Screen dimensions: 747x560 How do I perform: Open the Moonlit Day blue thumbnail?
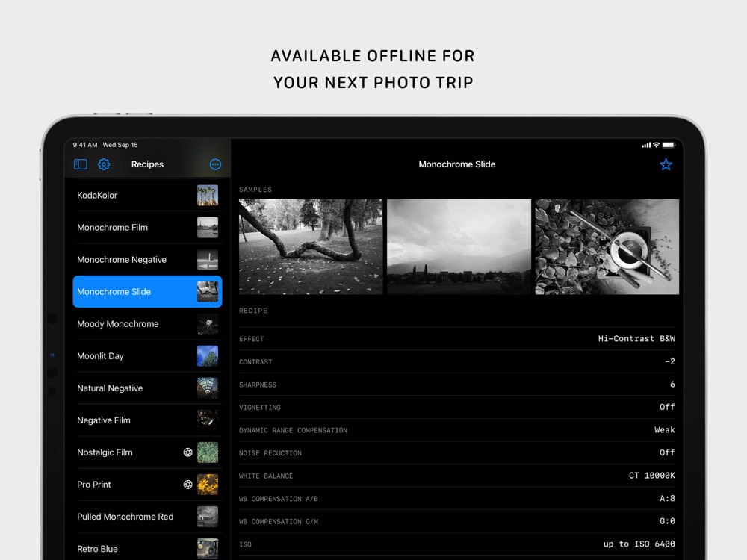coord(208,355)
